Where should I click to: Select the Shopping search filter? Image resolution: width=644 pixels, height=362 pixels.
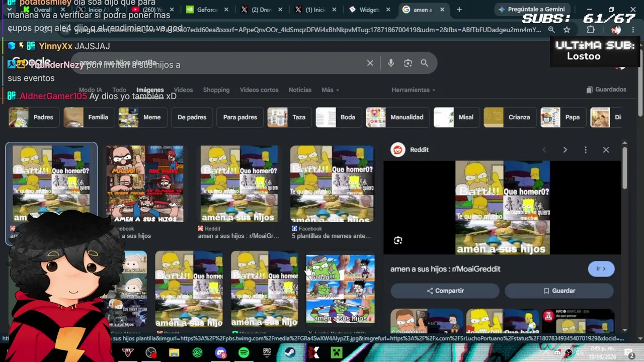point(216,90)
